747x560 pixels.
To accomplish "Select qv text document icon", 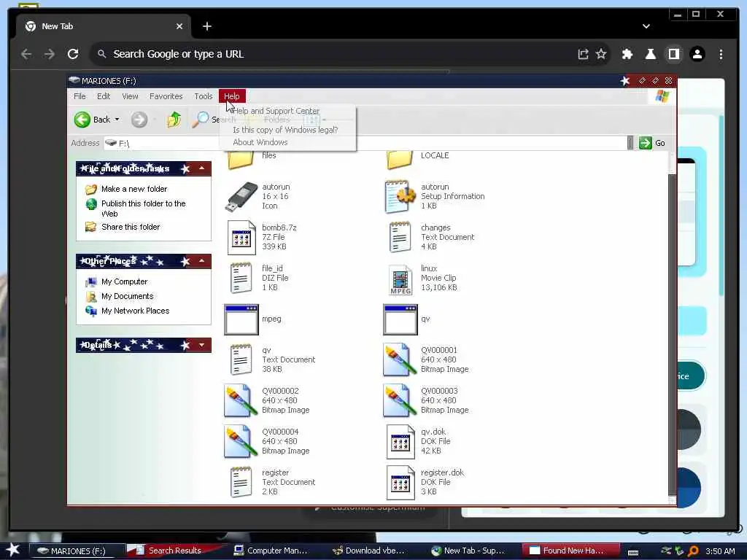I will point(241,360).
